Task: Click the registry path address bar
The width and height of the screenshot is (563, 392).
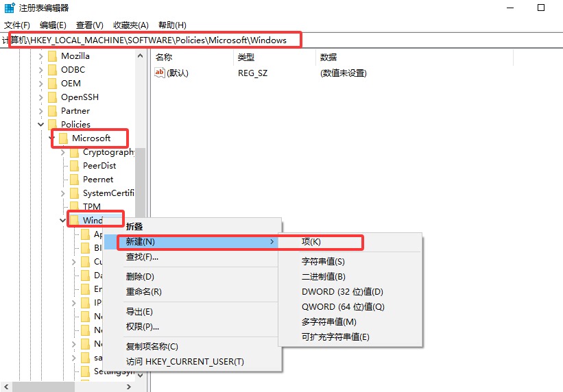Action: pyautogui.click(x=281, y=40)
